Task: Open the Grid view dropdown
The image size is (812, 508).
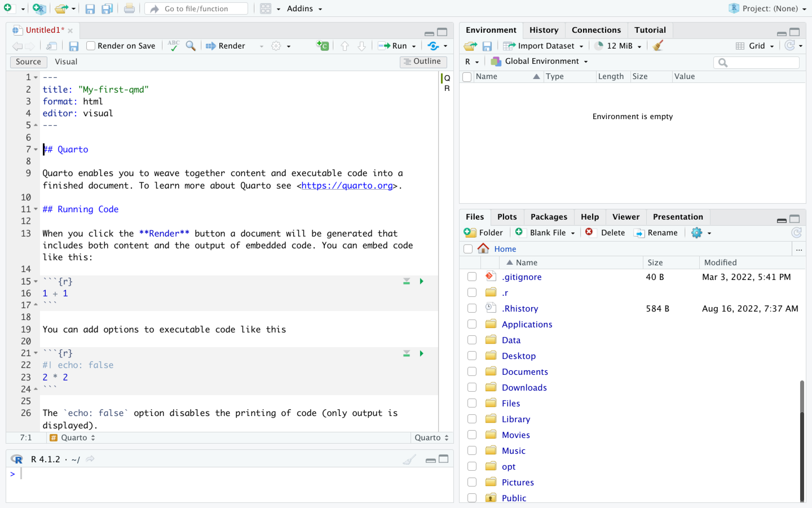Action: [755, 46]
